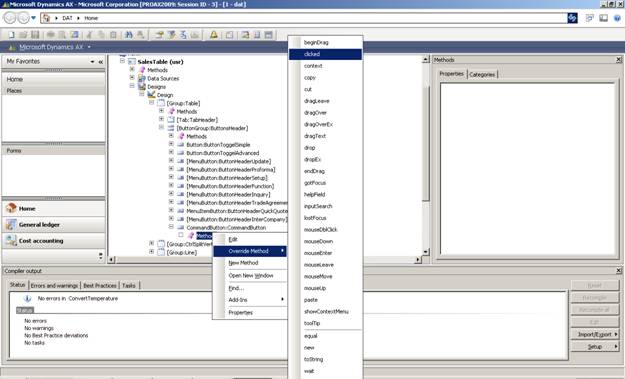Switch to the Best Practices tab
Image resolution: width=625 pixels, height=379 pixels.
(x=100, y=285)
